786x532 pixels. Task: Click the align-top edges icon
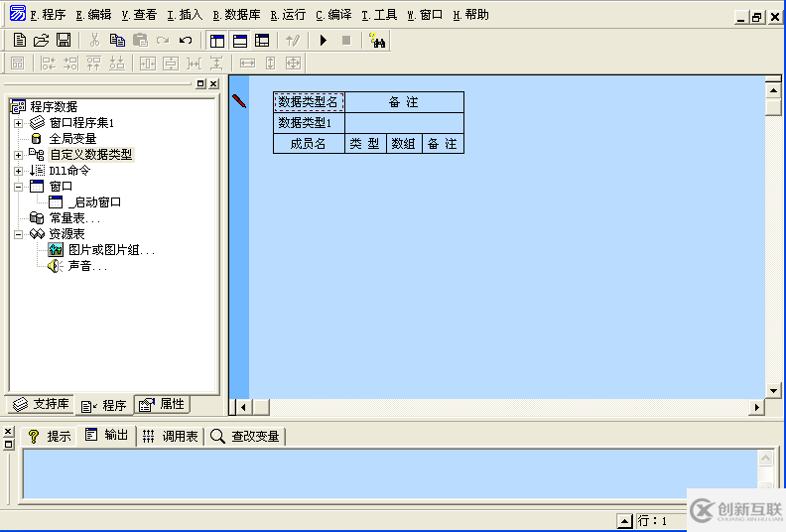coord(93,64)
